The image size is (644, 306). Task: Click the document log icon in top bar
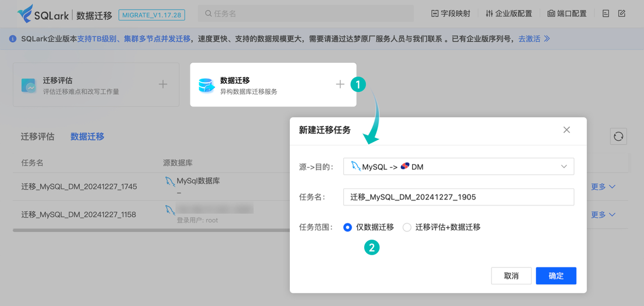605,14
